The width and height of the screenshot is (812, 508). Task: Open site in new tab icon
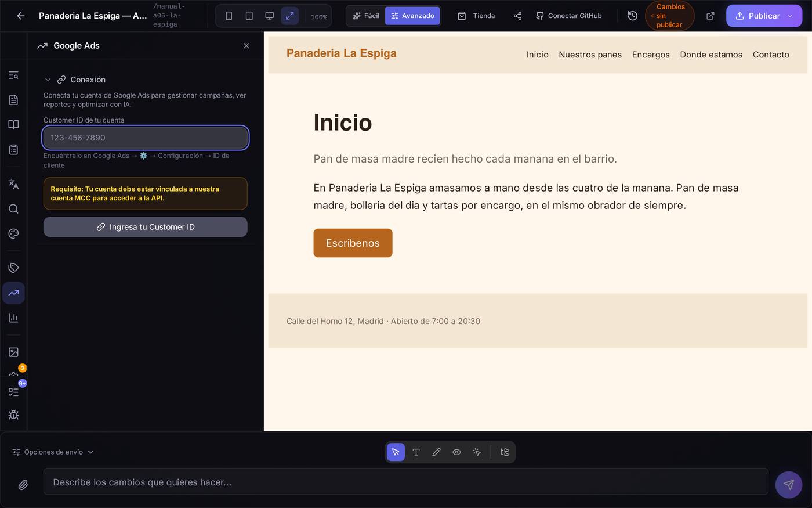[710, 16]
